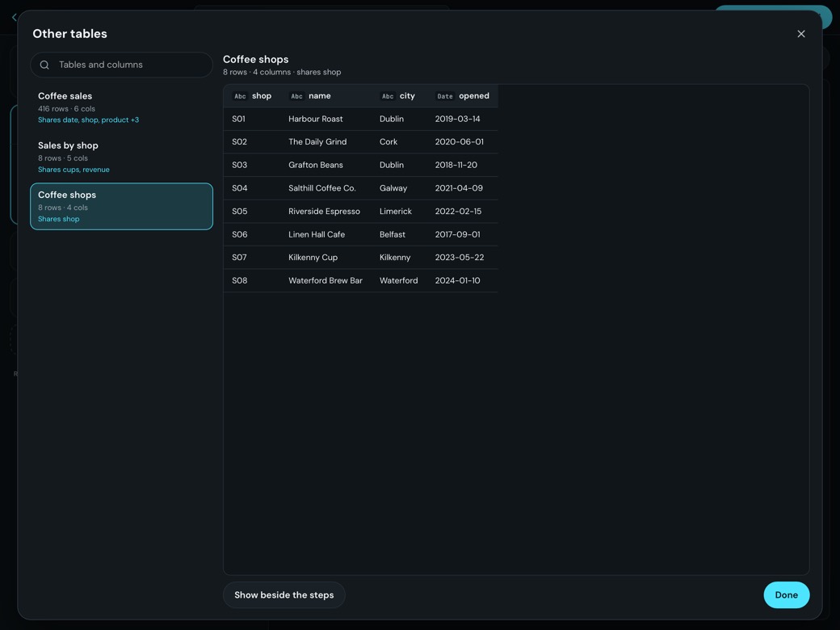Click the Waterford Brew Bar cell

tap(325, 281)
